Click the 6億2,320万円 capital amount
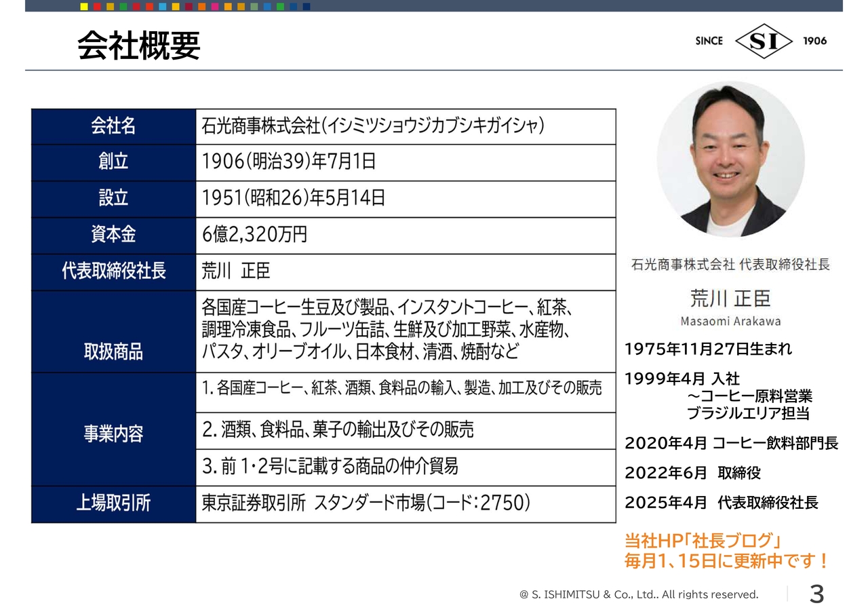 254,235
